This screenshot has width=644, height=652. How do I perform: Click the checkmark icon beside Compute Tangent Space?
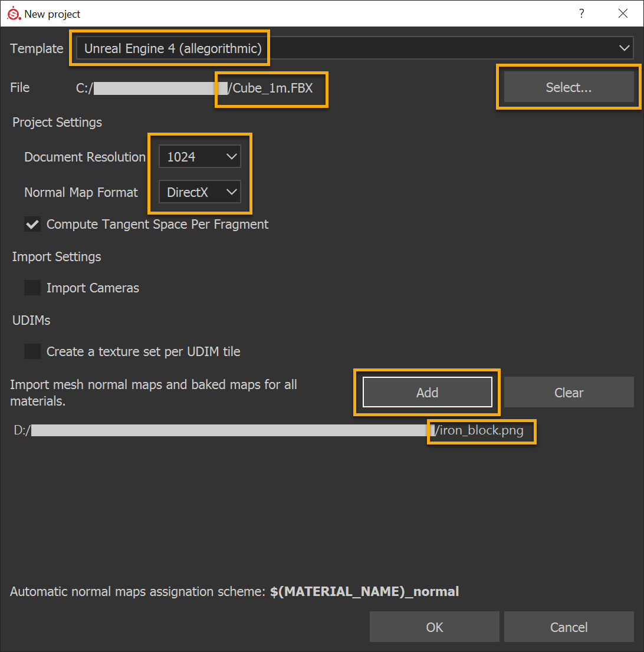(32, 225)
